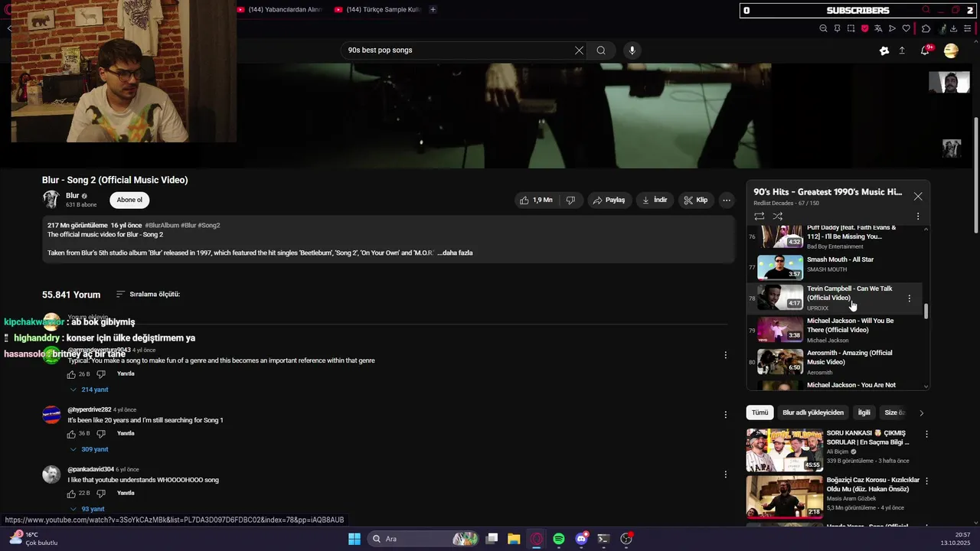This screenshot has height=551, width=980.
Task: Select the Tümü filter chip
Action: pos(759,412)
